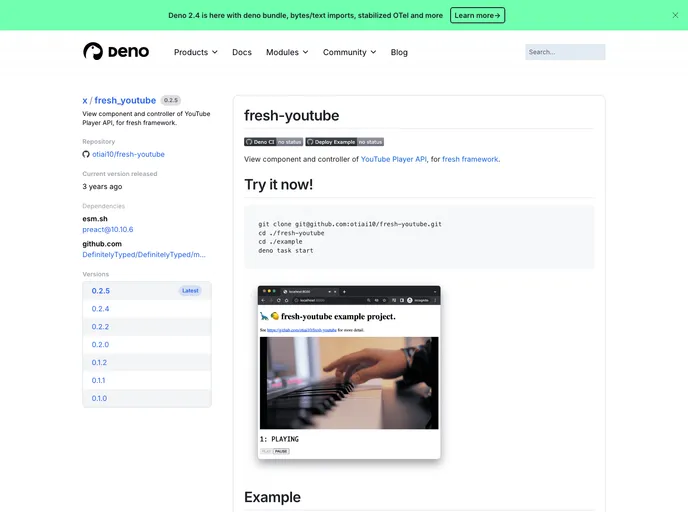The width and height of the screenshot is (688, 512).
Task: Click the esm.sh dependency host label
Action: pyautogui.click(x=95, y=218)
